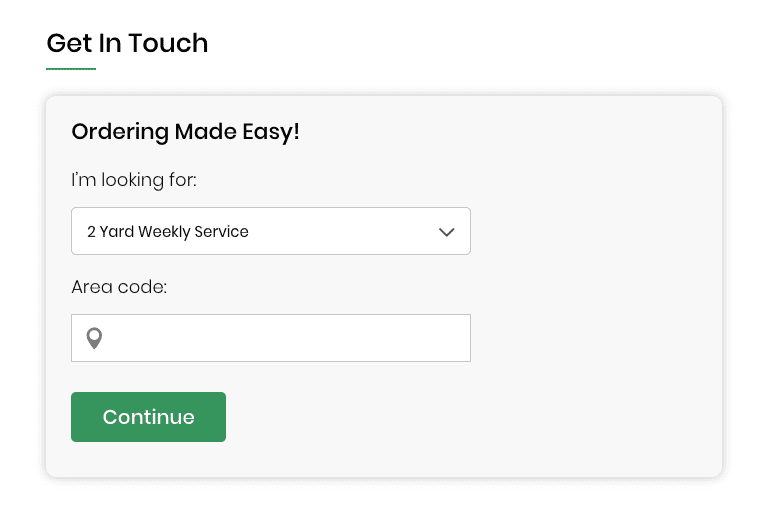Screen dimensions: 776x532
Task: Click the "Ordering Made Easy!" heading
Action: tap(185, 132)
